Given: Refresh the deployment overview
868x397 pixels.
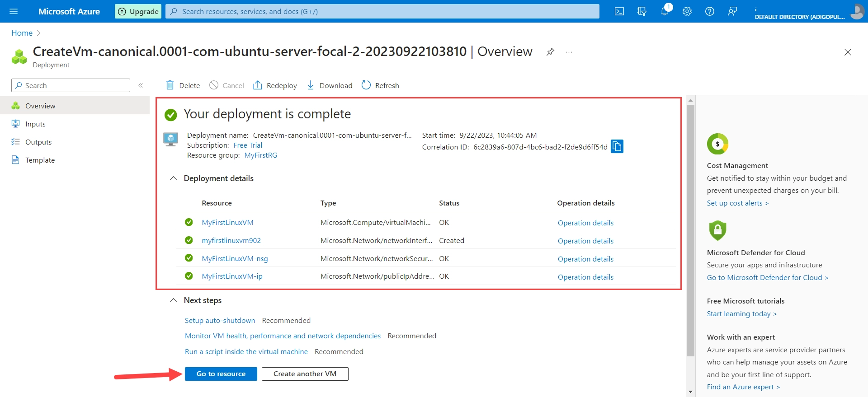Looking at the screenshot, I should (380, 85).
